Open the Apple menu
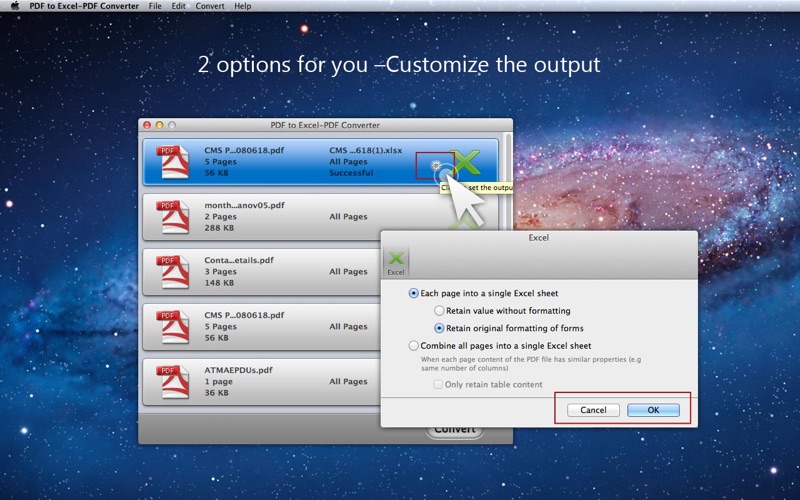The width and height of the screenshot is (800, 500). click(x=15, y=6)
